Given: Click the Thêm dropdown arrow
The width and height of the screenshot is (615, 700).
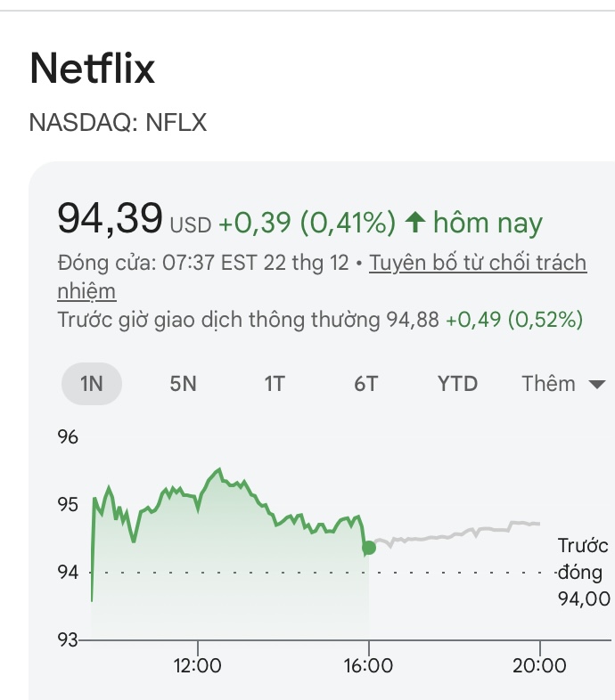Looking at the screenshot, I should click(596, 385).
